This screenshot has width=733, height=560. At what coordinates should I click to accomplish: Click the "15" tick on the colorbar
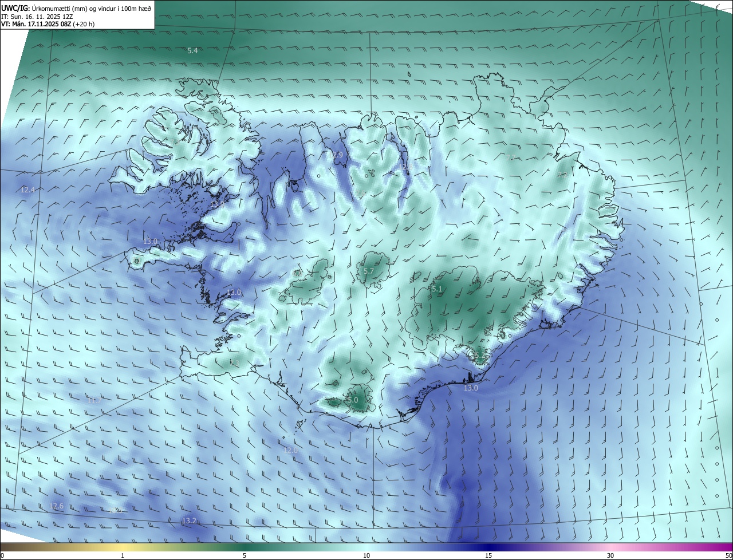(488, 555)
